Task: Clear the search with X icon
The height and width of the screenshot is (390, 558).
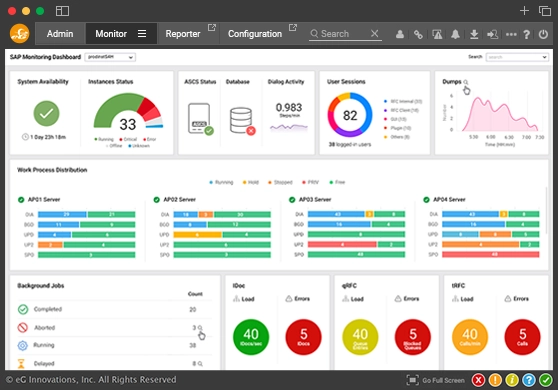Action: tap(374, 33)
